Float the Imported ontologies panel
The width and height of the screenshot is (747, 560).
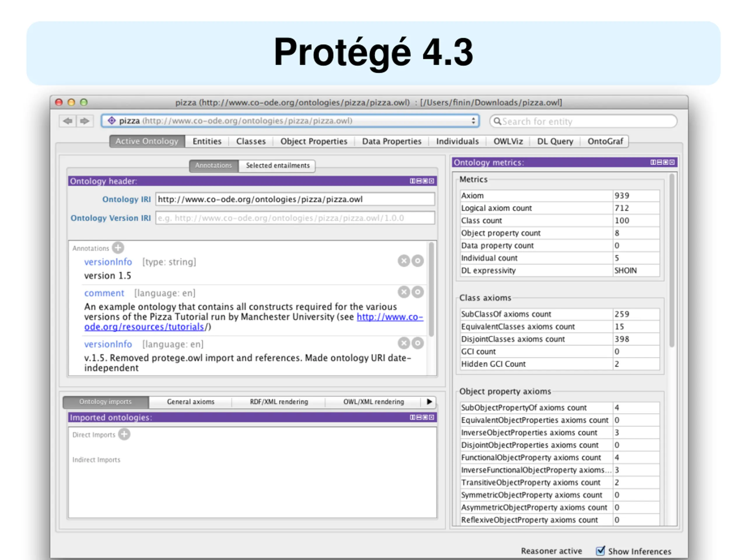425,417
